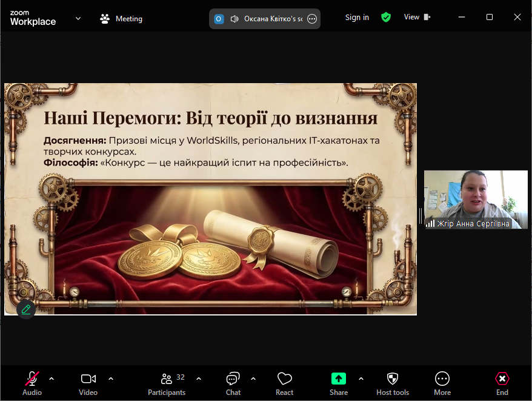Expand share options arrow next to Share
Screen dimensions: 532x401
[x=361, y=379]
